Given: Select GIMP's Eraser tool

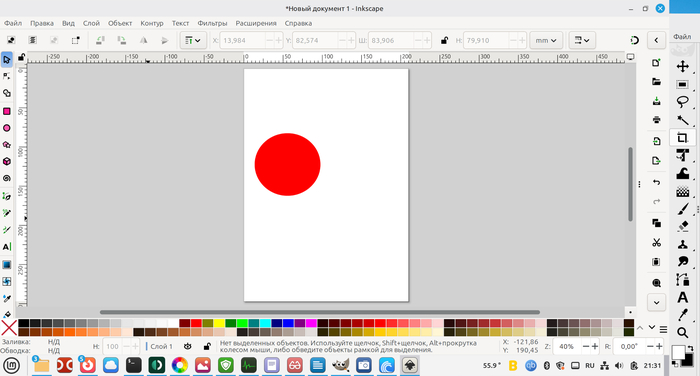Looking at the screenshot, I should 683,226.
